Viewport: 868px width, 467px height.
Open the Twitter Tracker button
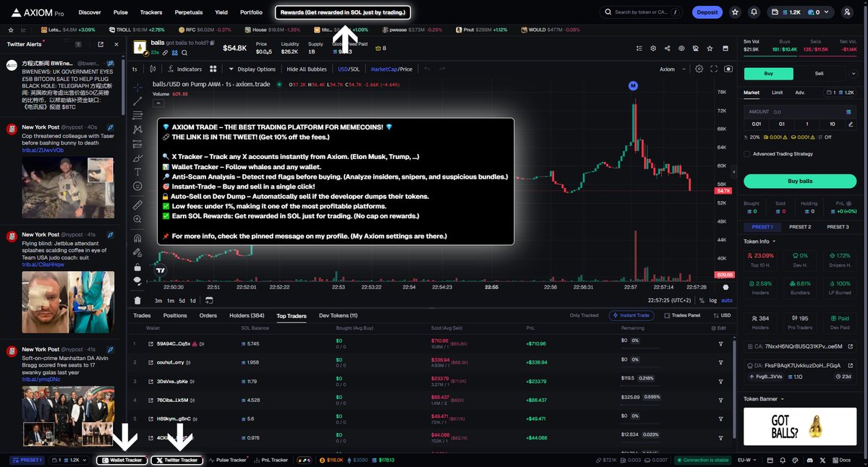click(177, 460)
